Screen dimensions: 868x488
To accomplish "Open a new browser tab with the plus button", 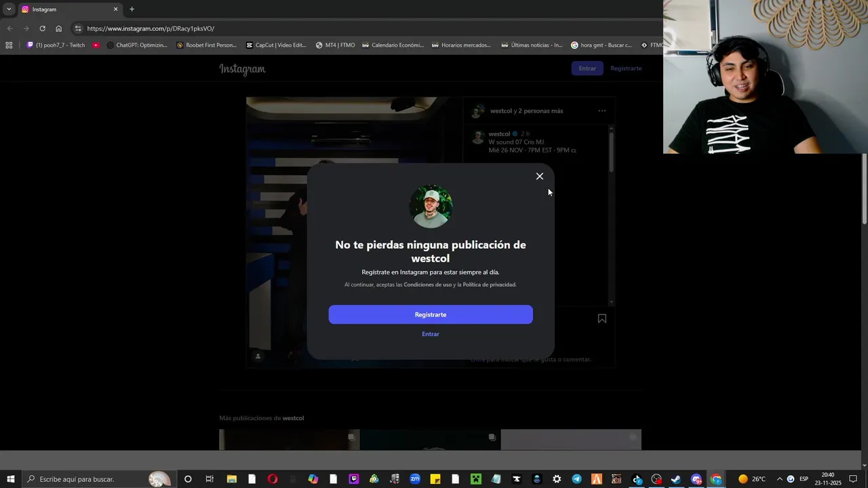I will 132,9.
